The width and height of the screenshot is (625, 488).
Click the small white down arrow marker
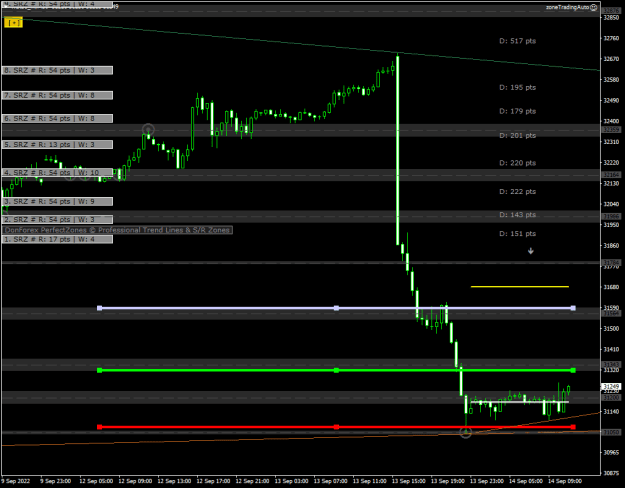531,251
